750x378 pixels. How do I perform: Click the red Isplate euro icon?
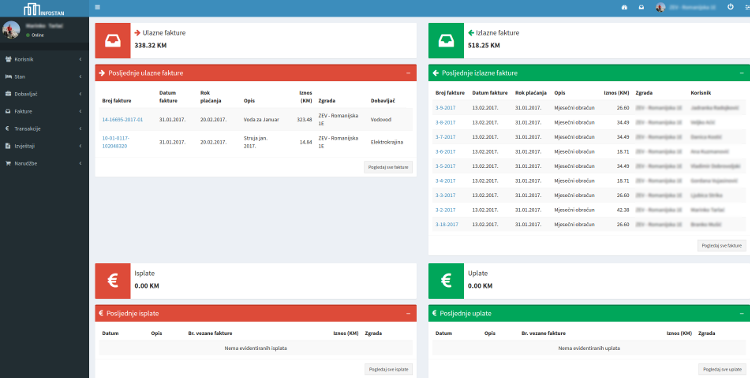(x=112, y=281)
